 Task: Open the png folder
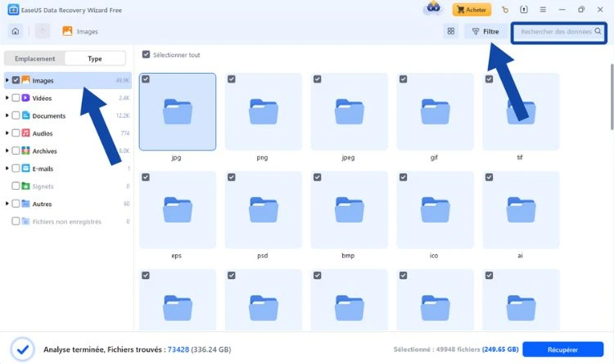click(x=263, y=111)
